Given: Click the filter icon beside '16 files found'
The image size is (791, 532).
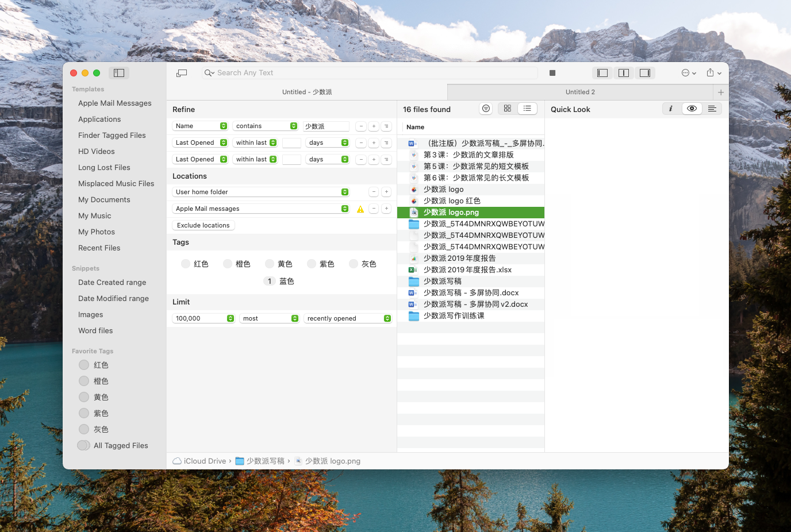Looking at the screenshot, I should (485, 109).
